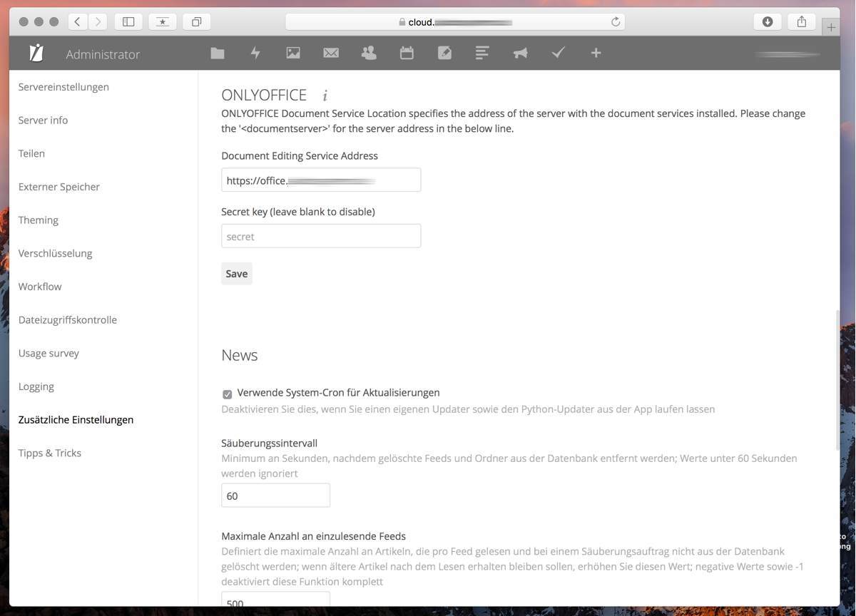Click the Administrator header title
Image resolution: width=856 pixels, height=616 pixels.
(103, 54)
